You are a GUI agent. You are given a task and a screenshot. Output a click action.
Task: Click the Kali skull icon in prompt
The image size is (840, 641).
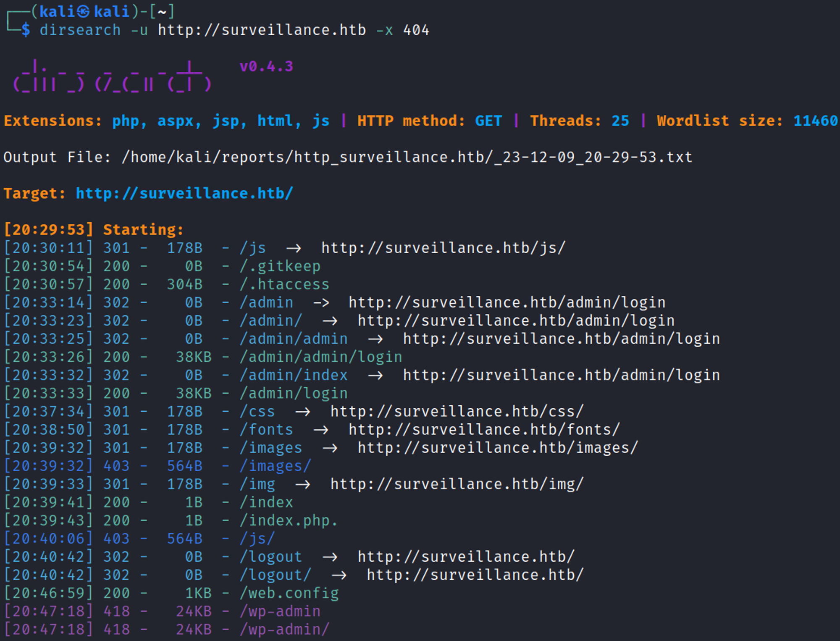[x=83, y=11]
